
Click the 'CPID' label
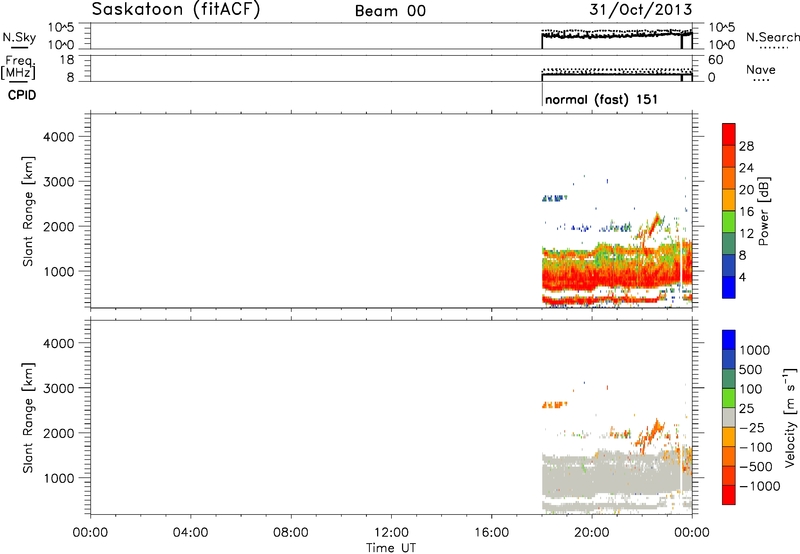(22, 95)
